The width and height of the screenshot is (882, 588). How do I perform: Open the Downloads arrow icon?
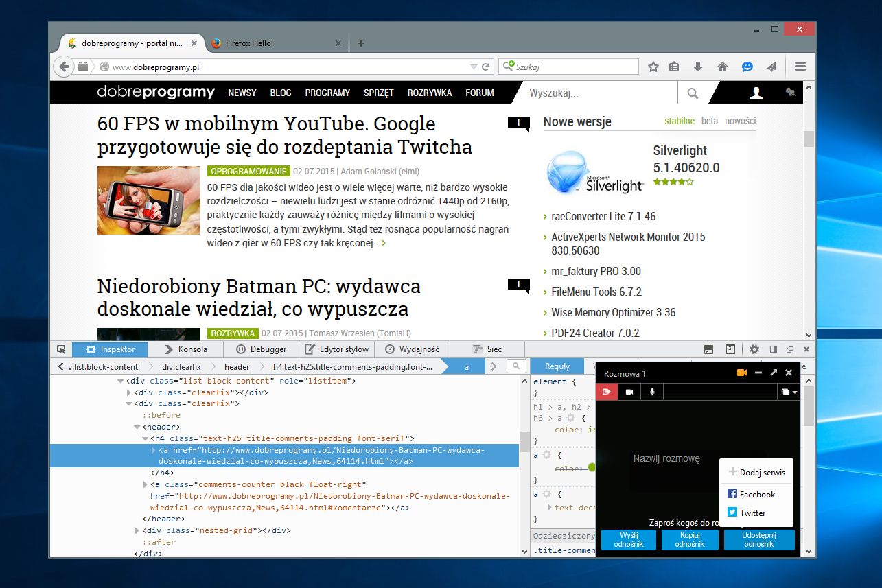pyautogui.click(x=698, y=67)
